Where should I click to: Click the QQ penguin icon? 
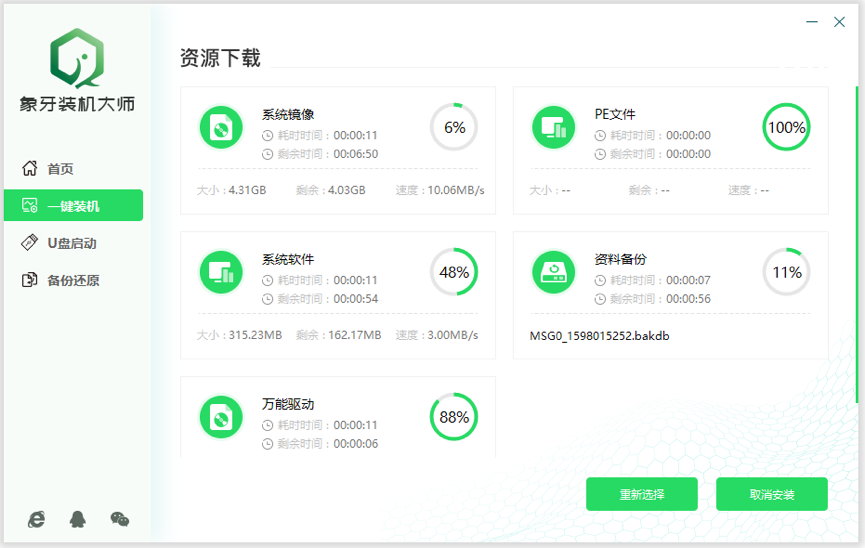point(78,518)
